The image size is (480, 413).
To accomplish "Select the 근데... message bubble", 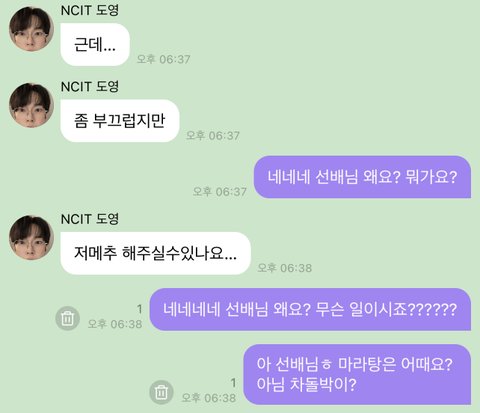I will [x=95, y=45].
